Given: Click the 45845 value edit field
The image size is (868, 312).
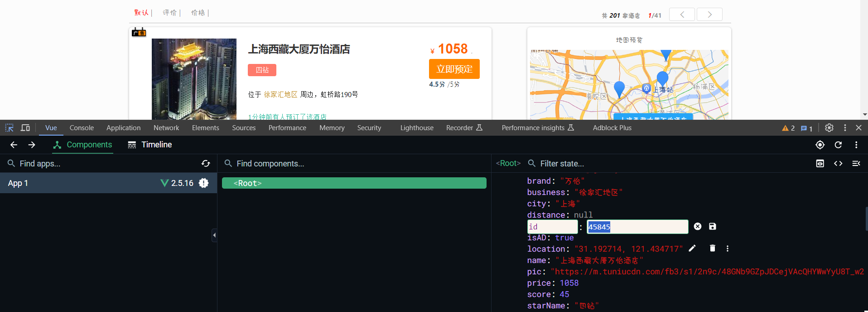Looking at the screenshot, I should [x=637, y=227].
